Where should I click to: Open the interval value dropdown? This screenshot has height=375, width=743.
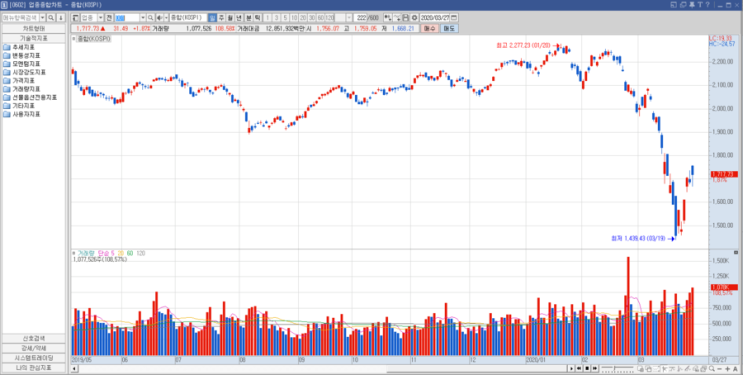tap(349, 18)
